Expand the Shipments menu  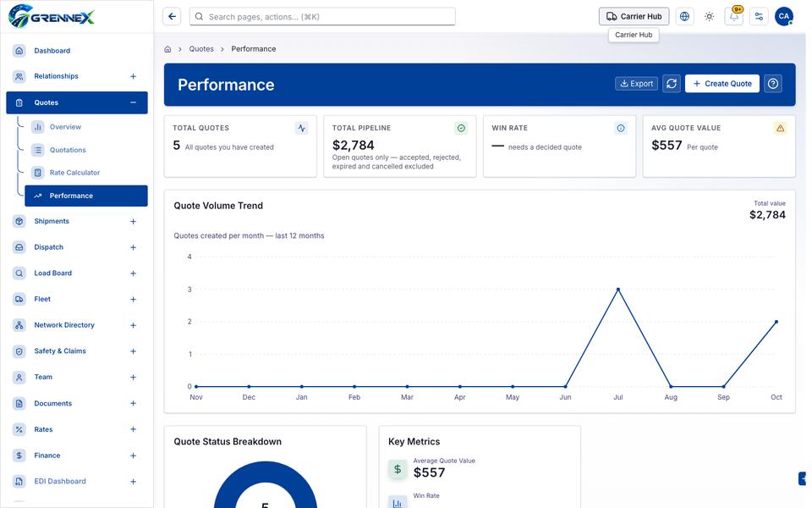click(x=133, y=221)
